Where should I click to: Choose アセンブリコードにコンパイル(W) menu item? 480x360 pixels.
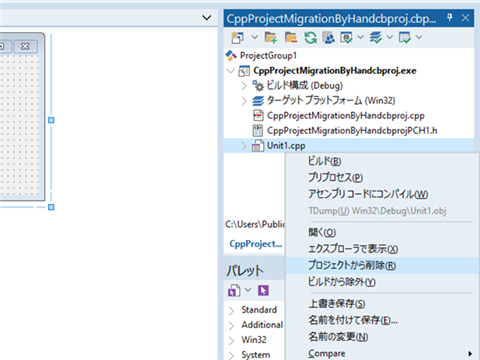click(382, 194)
